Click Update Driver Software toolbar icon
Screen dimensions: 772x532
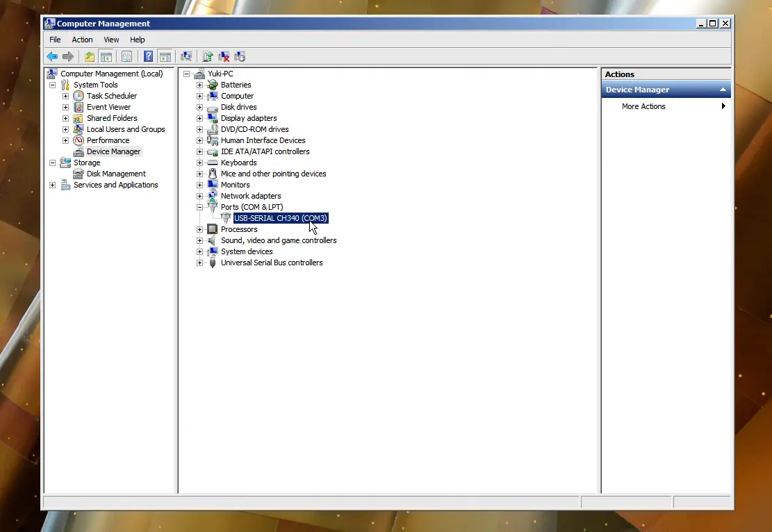pyautogui.click(x=208, y=56)
